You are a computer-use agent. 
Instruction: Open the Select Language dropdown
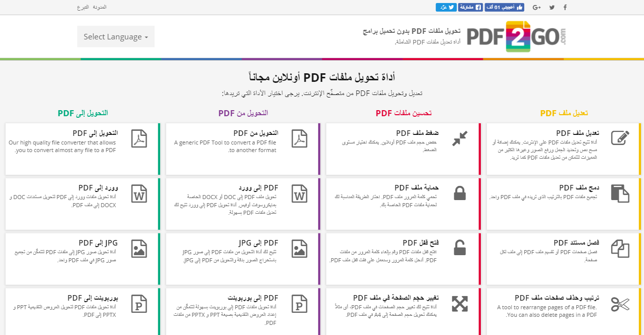coord(116,37)
